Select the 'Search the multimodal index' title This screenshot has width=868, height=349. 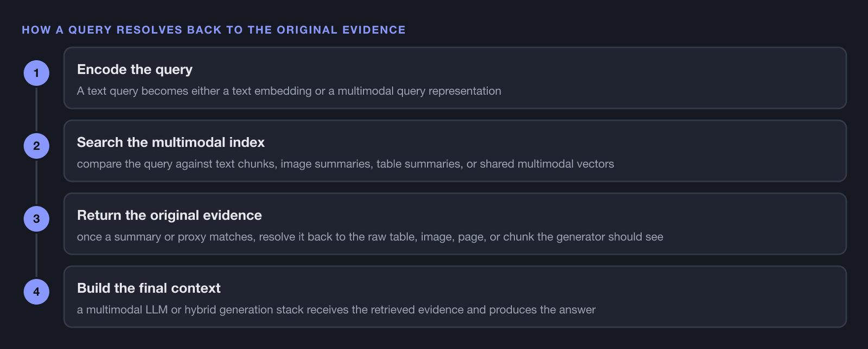(171, 142)
